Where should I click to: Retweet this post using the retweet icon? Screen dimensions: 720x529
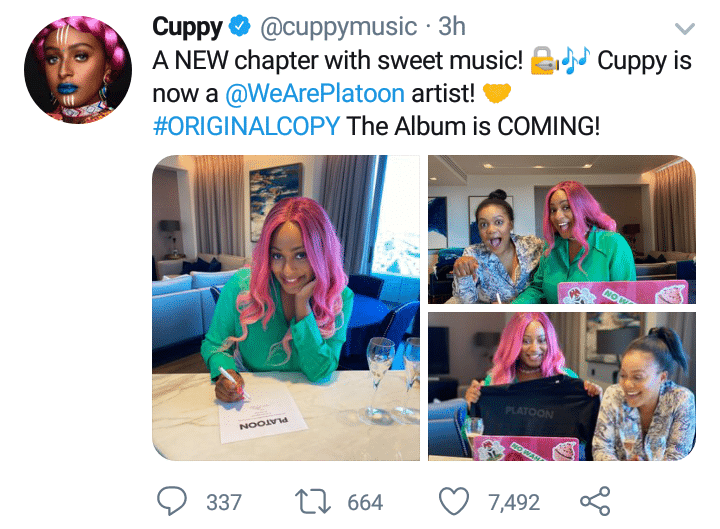pyautogui.click(x=313, y=501)
